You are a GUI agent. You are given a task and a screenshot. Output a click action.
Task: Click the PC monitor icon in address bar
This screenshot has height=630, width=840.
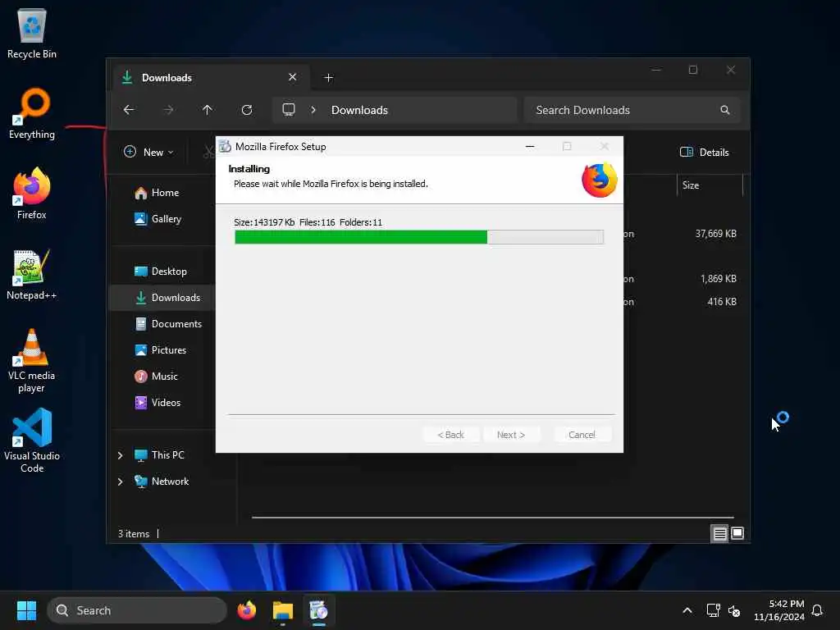289,110
